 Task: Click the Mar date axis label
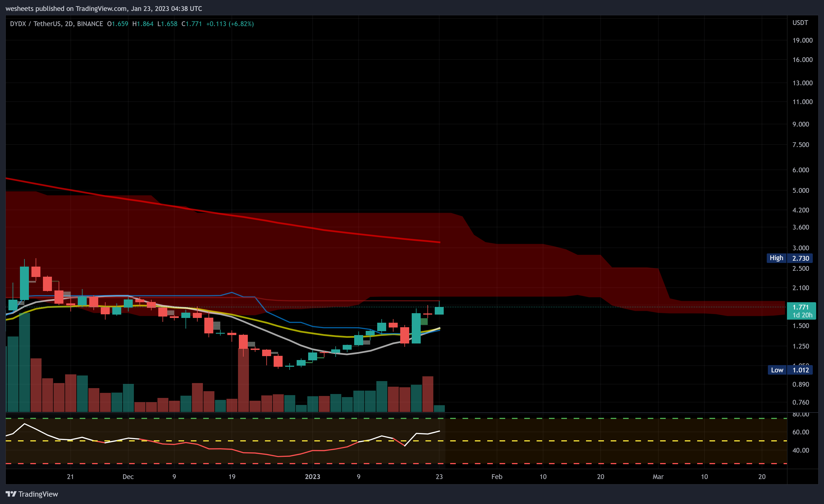658,476
